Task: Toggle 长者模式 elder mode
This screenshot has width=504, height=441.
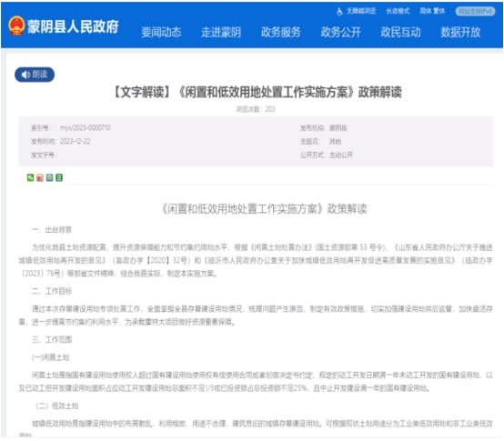Action: point(398,11)
